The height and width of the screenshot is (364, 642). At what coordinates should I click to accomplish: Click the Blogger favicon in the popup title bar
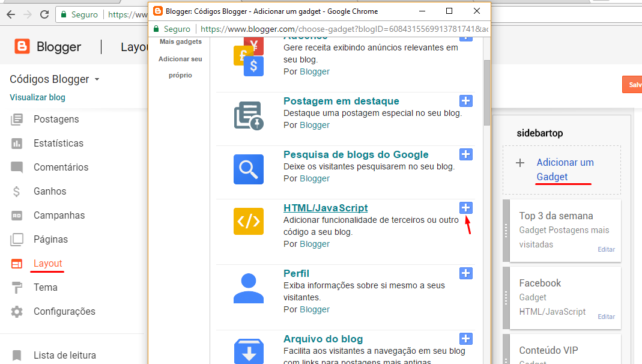157,11
